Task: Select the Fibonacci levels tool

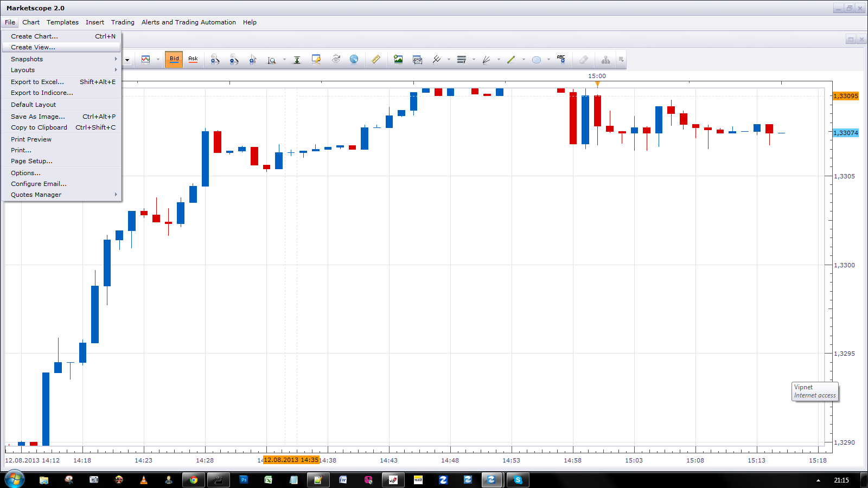Action: (462, 60)
